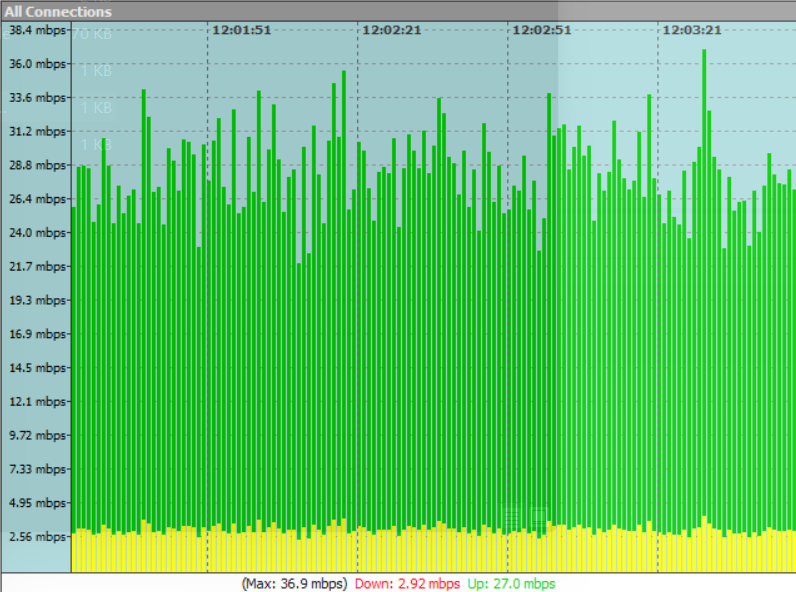Click the 33.6 mbps axis label
The width and height of the screenshot is (796, 592).
tap(38, 97)
